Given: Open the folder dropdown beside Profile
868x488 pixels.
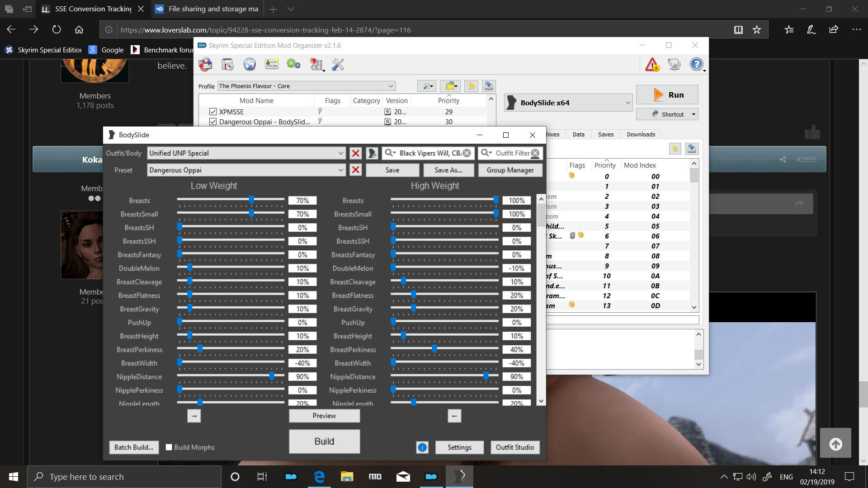Looking at the screenshot, I should (x=451, y=86).
